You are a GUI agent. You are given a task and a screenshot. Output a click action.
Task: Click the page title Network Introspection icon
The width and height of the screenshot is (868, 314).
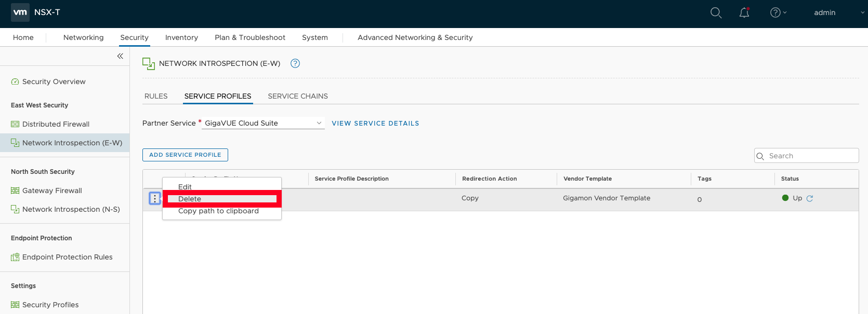point(149,64)
